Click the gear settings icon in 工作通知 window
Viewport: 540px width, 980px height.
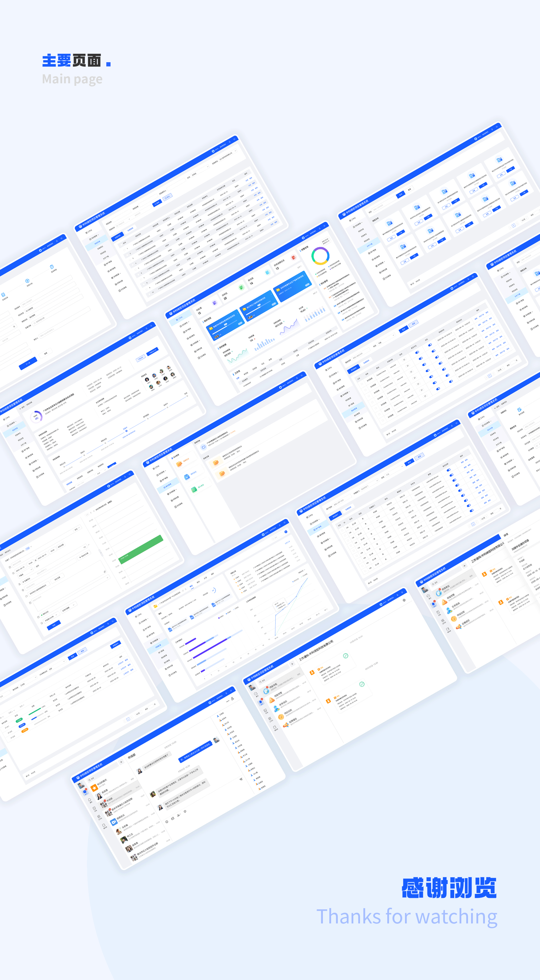click(x=404, y=600)
